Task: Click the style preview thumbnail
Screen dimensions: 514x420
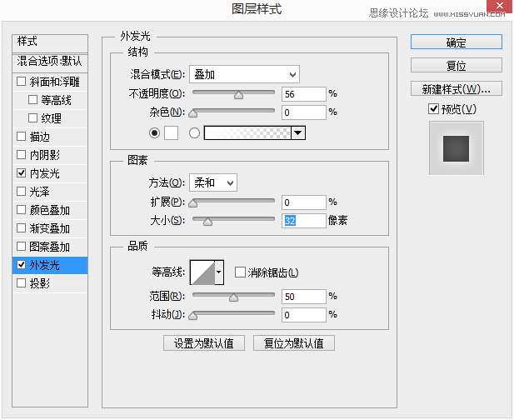Action: pos(457,148)
